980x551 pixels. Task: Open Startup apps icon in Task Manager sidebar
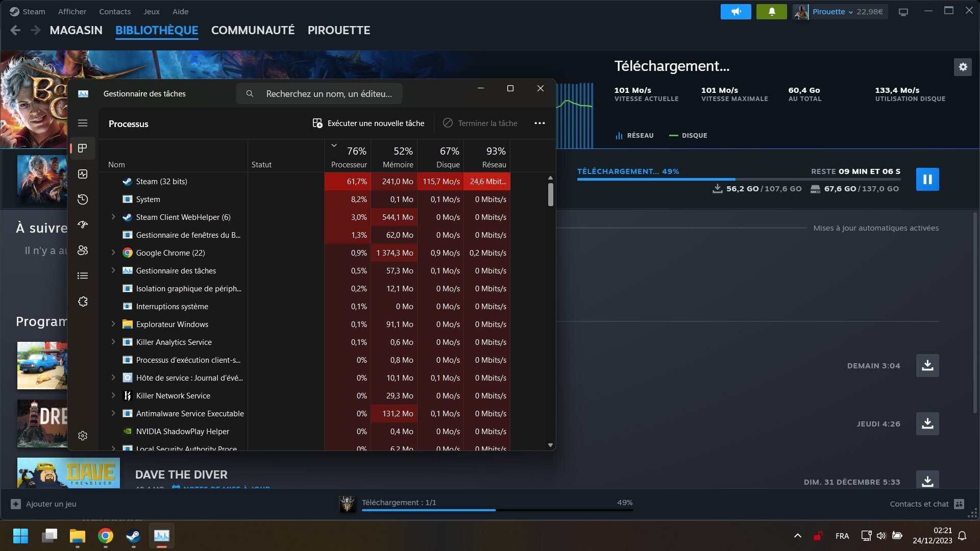[x=83, y=224]
